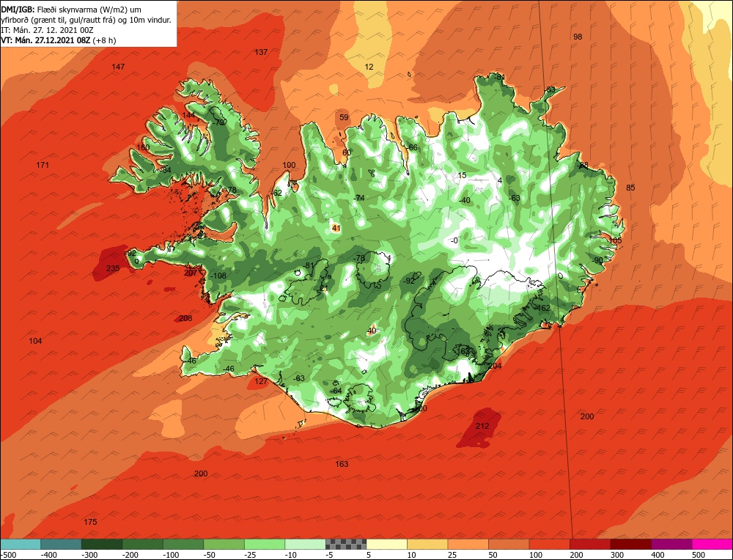The width and height of the screenshot is (733, 560).
Task: Click the value -66 in the north
Action: (411, 148)
